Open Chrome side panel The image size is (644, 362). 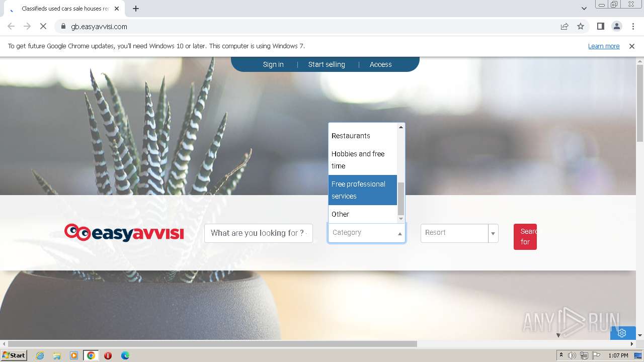coord(601,27)
